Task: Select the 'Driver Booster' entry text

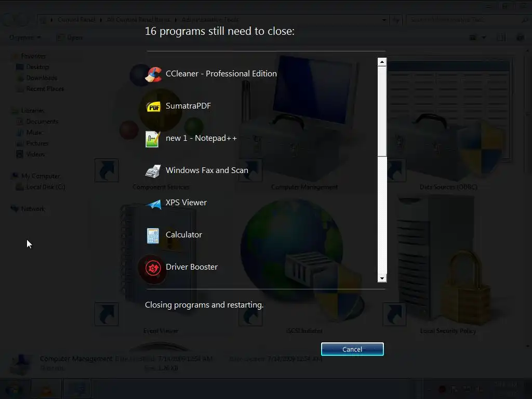Action: point(192,267)
